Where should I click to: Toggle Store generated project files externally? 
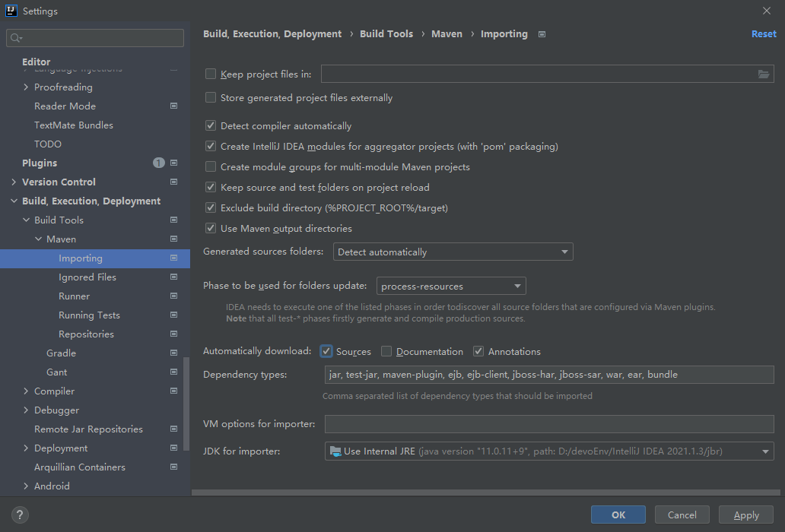click(211, 97)
